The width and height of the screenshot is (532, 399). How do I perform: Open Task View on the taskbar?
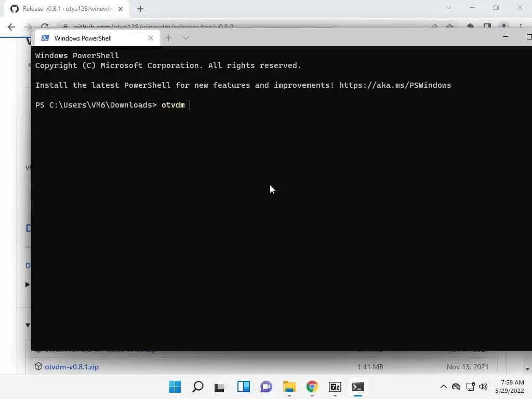220,387
